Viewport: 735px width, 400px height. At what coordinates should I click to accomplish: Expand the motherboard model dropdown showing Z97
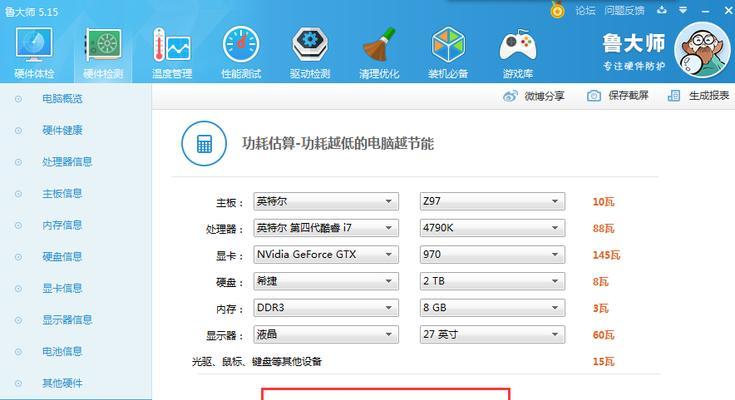click(492, 201)
